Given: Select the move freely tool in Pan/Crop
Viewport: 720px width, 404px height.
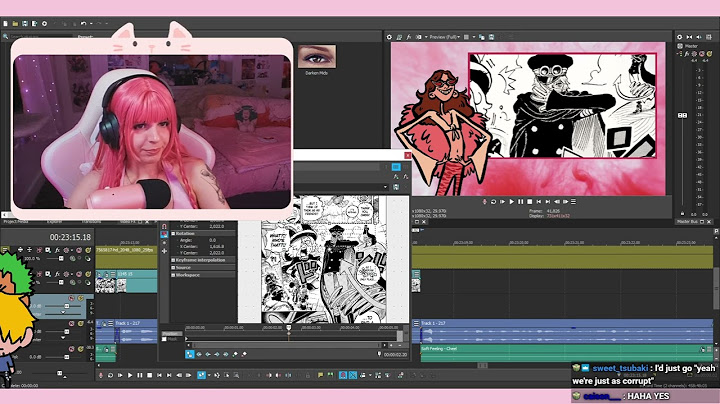Looking at the screenshot, I should pyautogui.click(x=164, y=251).
